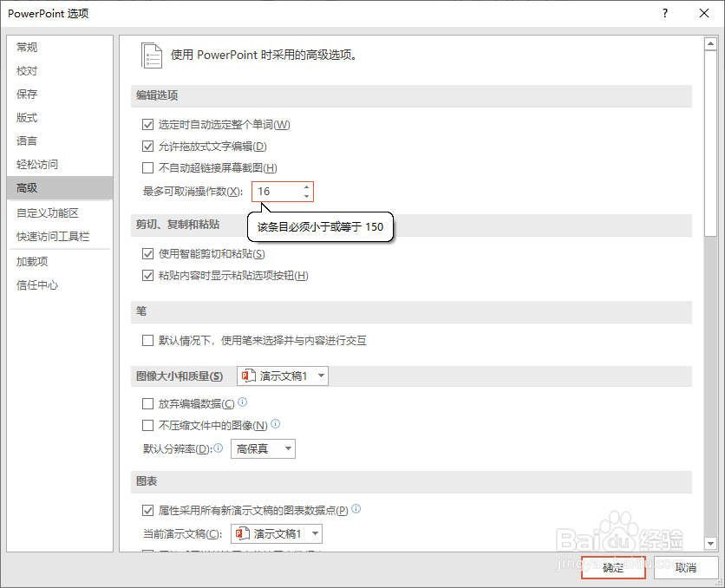The image size is (725, 588).
Task: Enable 不自动超链接屏幕截图 checkbox
Action: pyautogui.click(x=147, y=167)
